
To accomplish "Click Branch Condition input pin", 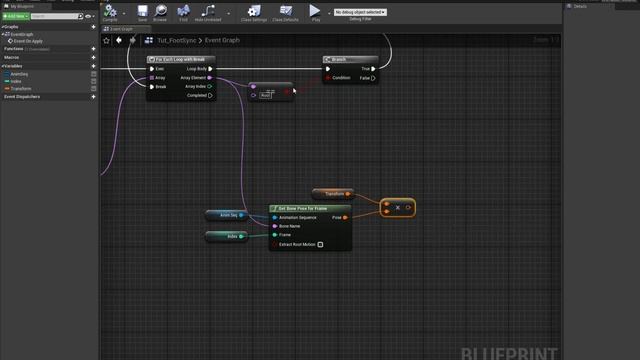I will (328, 78).
